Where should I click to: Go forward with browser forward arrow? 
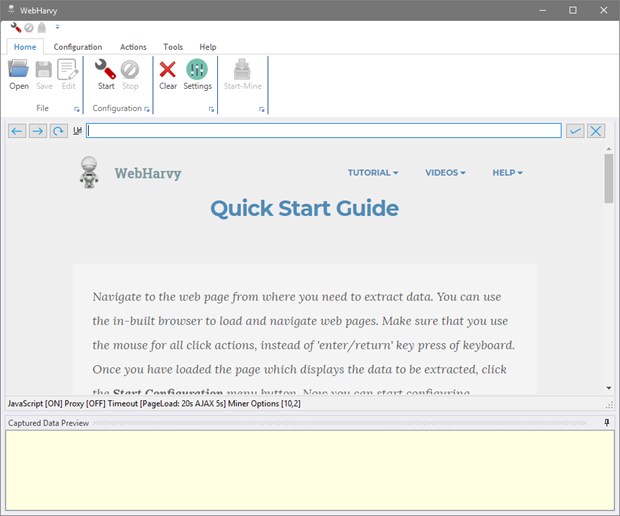point(37,131)
